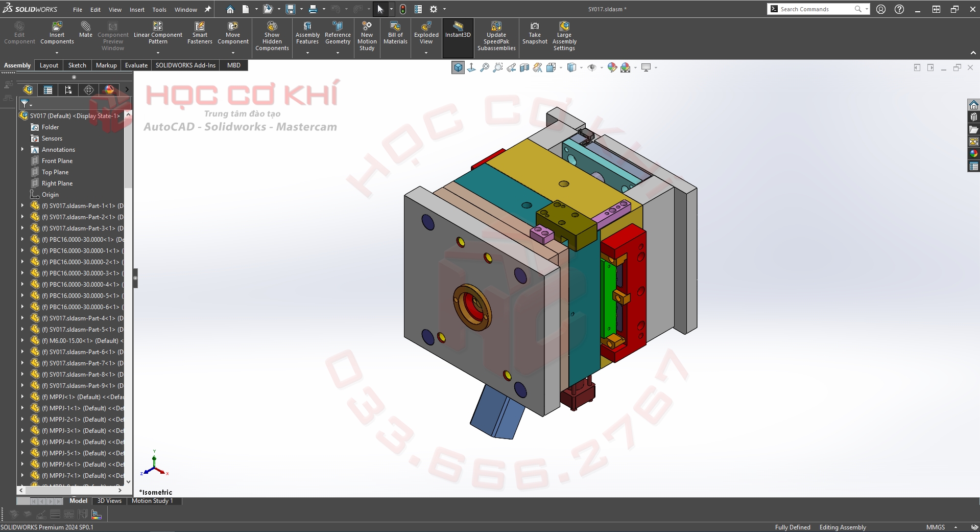Image resolution: width=980 pixels, height=532 pixels.
Task: Open the FeatureManager Design Tree tab
Action: click(x=28, y=90)
